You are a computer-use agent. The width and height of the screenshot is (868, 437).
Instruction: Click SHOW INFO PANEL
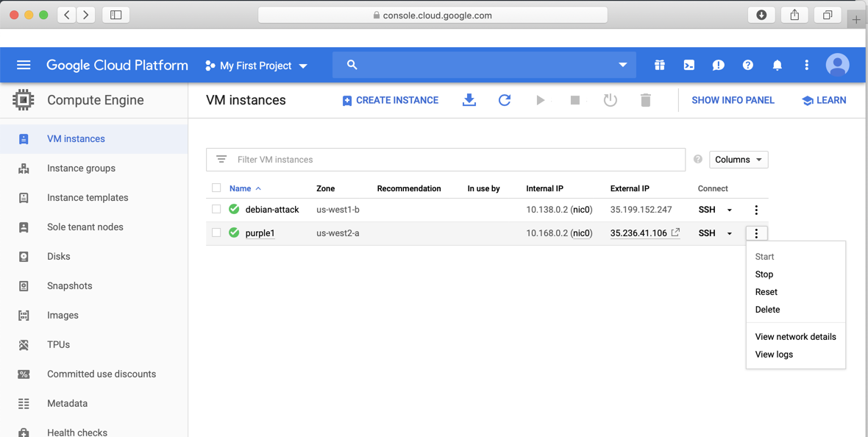(733, 100)
